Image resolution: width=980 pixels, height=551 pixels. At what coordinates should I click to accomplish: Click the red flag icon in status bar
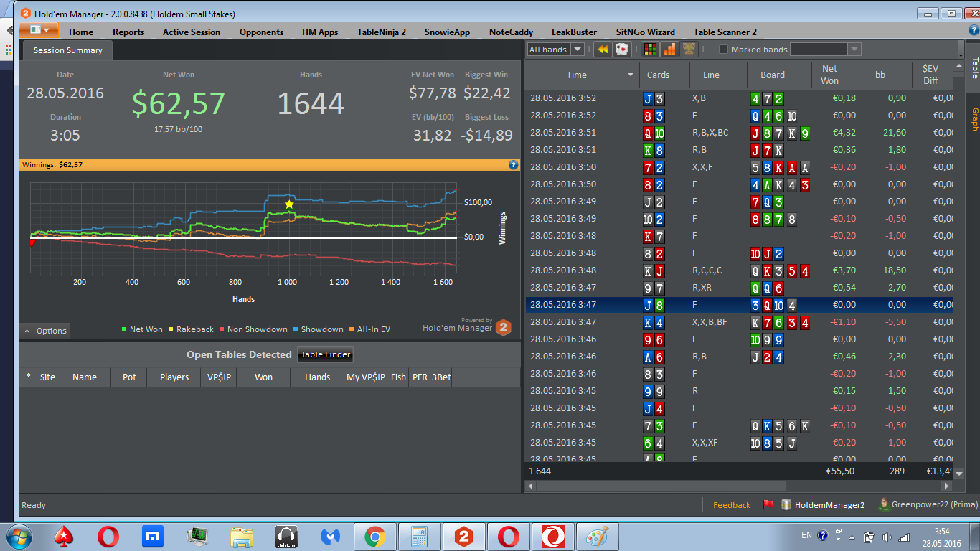pyautogui.click(x=768, y=505)
